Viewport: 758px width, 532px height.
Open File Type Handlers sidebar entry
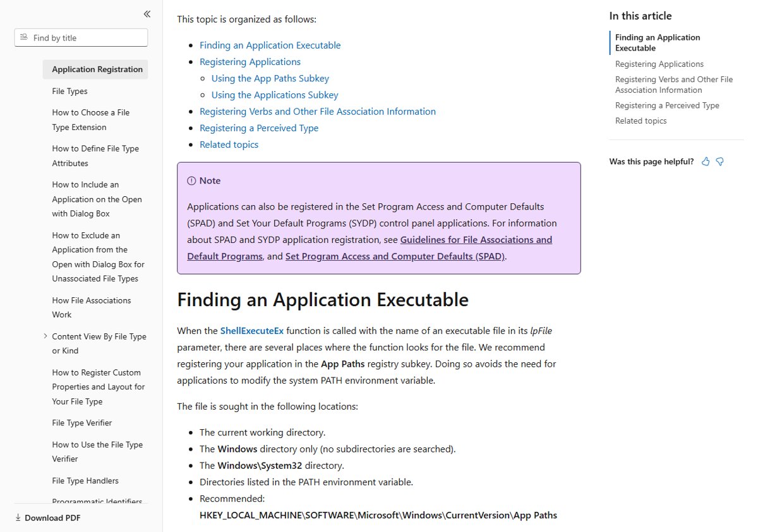point(85,481)
